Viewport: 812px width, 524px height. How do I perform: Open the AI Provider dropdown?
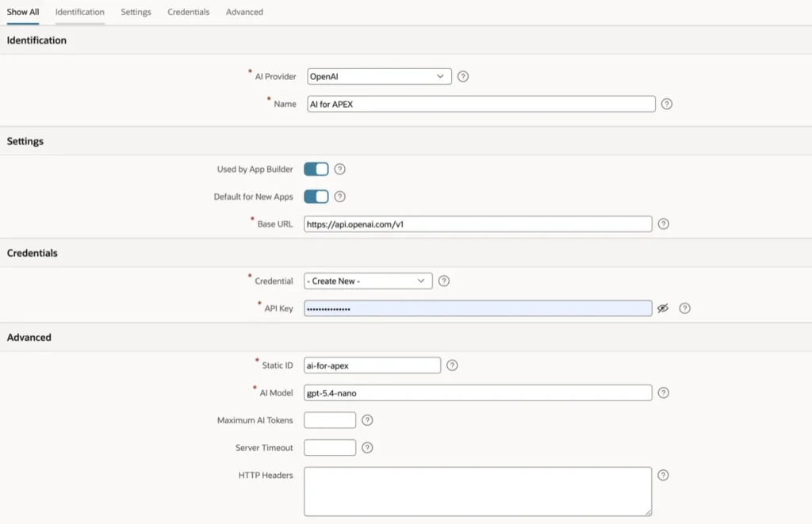click(379, 77)
